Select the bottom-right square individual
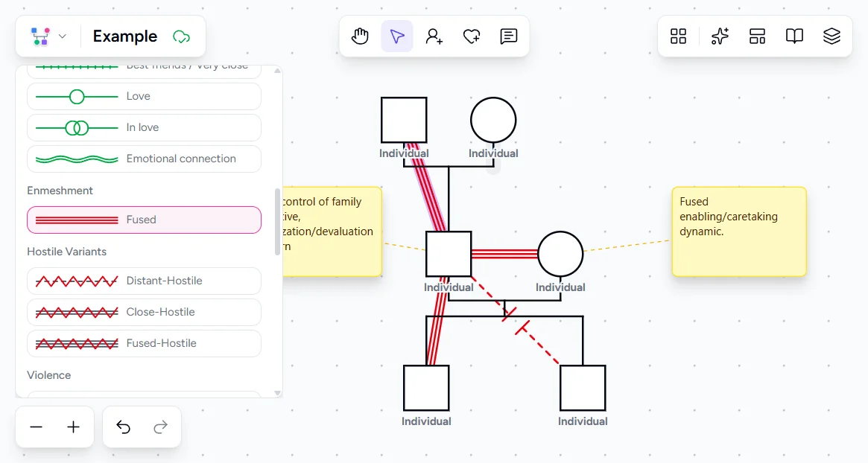Image resolution: width=868 pixels, height=463 pixels. click(583, 388)
